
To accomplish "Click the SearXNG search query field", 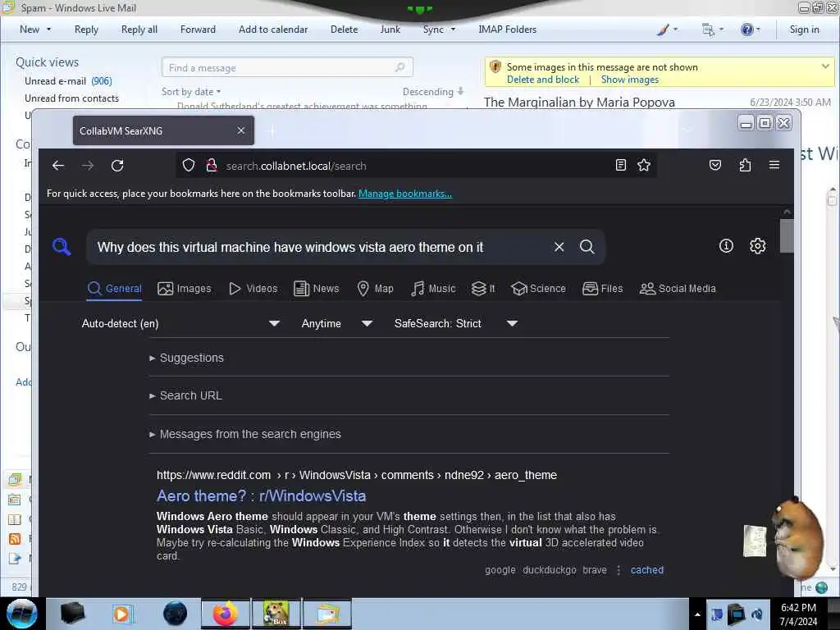I will [322, 247].
